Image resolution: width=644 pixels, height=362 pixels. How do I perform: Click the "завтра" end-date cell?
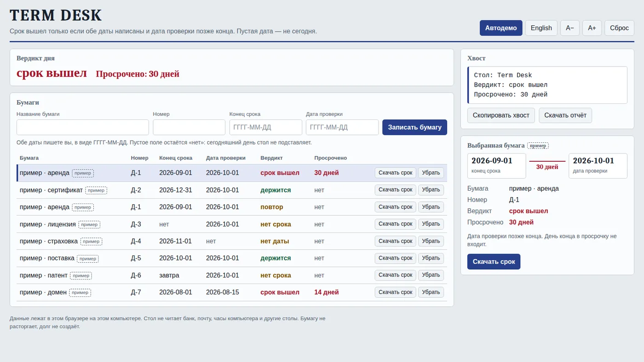(169, 275)
